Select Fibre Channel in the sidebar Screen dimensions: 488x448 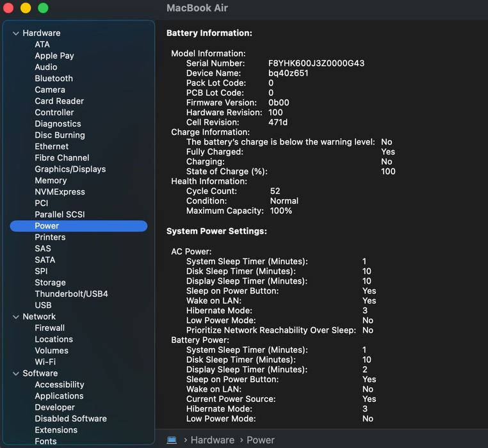[x=62, y=157]
